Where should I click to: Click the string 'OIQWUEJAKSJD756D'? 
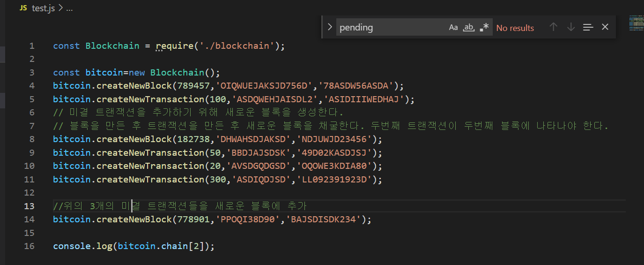pyautogui.click(x=264, y=86)
